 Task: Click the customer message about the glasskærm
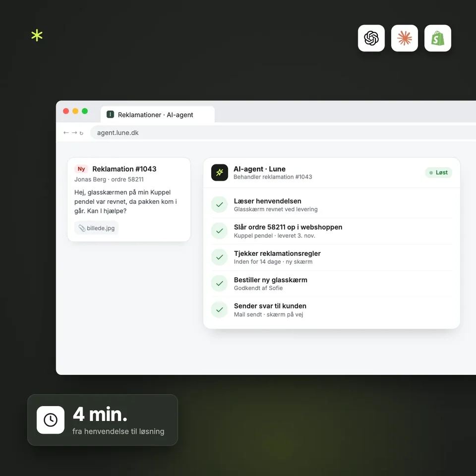click(125, 202)
